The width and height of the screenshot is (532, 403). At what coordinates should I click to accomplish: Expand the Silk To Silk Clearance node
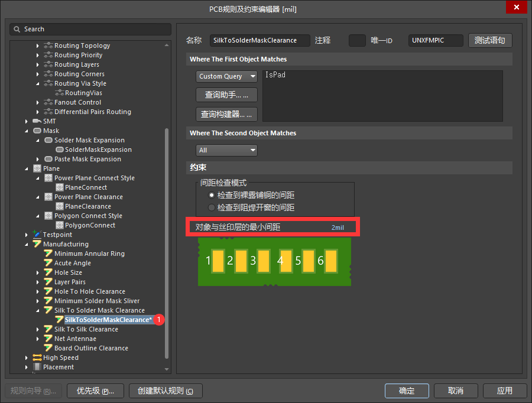[38, 329]
